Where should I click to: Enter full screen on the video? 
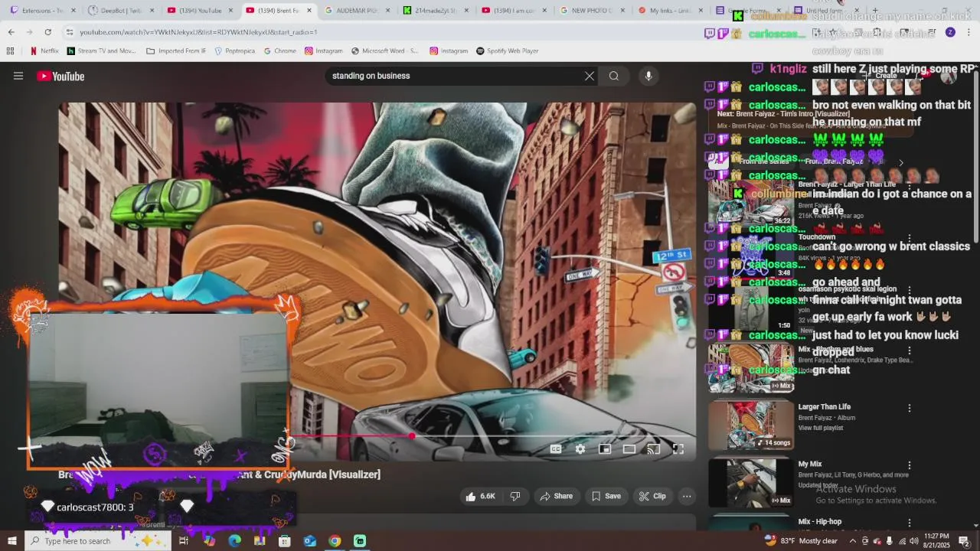tap(678, 449)
